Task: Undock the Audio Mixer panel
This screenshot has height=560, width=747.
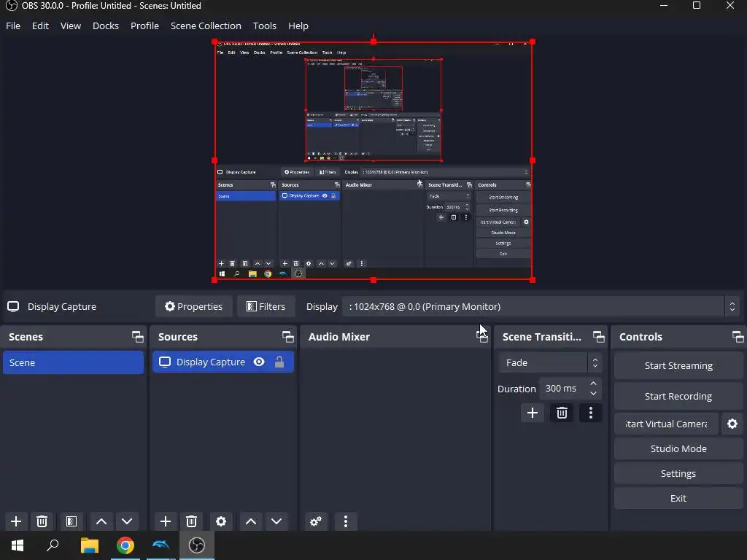Action: click(x=482, y=337)
